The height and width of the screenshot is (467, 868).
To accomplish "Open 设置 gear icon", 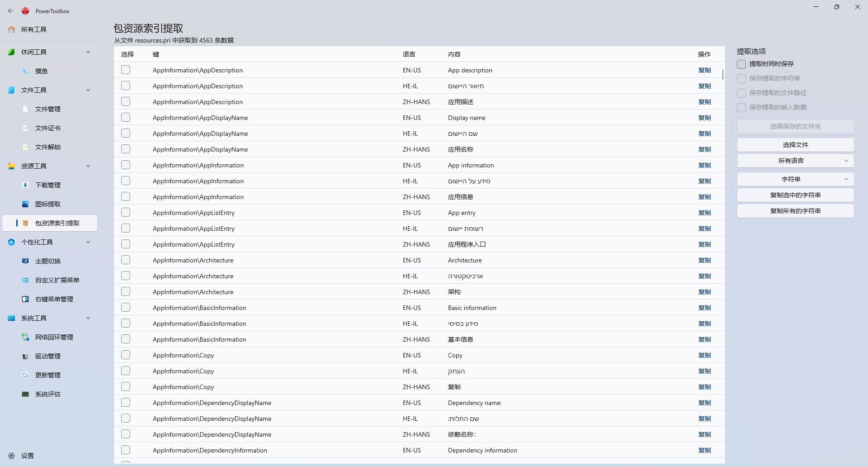I will (11, 456).
